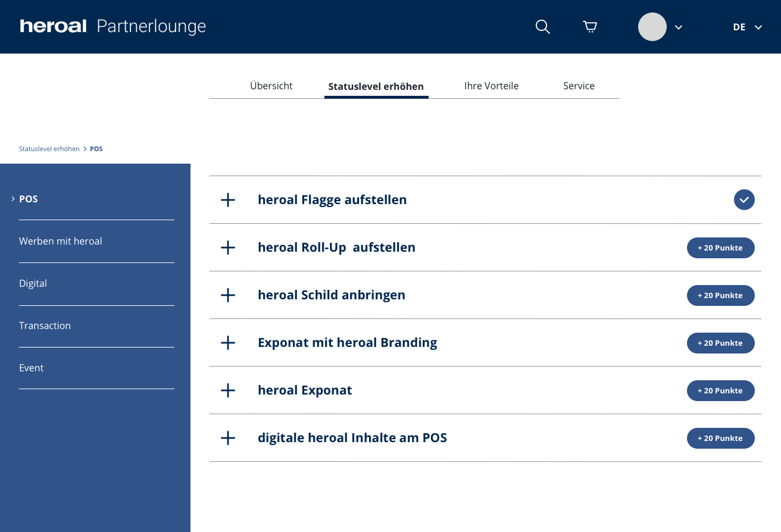Expand heroal Exponat plus icon

point(228,390)
